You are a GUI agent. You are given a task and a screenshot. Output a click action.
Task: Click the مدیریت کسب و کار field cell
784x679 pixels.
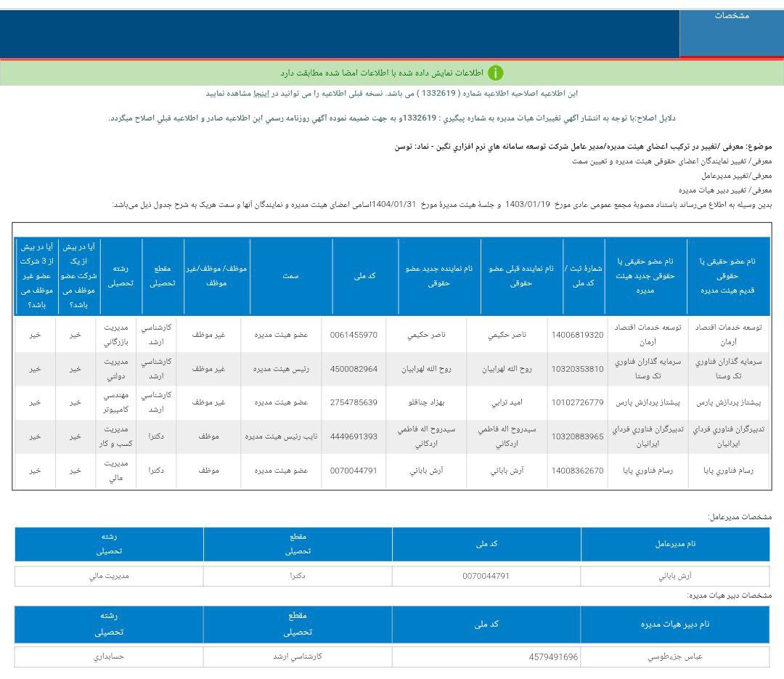tap(116, 436)
